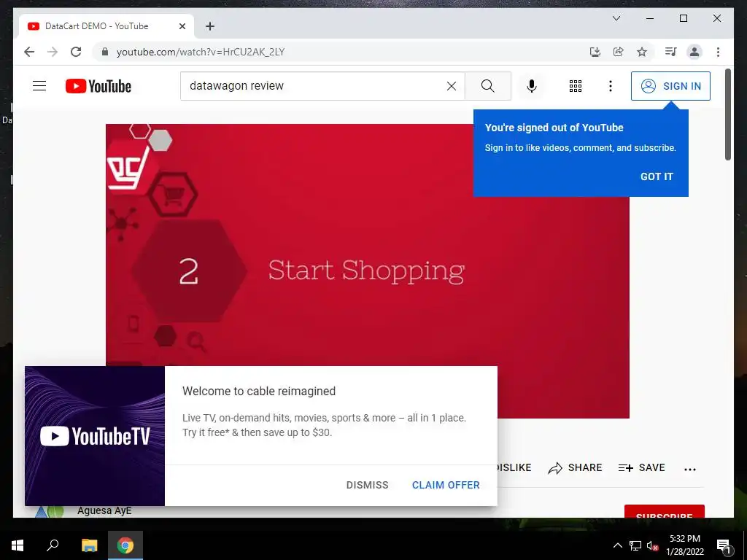Viewport: 747px width, 560px height.
Task: Show hidden system tray icons
Action: coord(617,545)
